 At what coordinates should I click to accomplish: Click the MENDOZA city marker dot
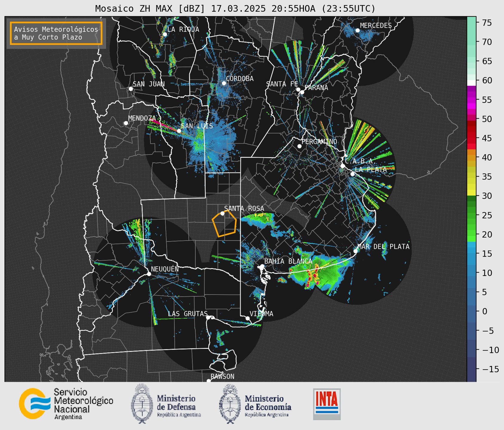(126, 123)
